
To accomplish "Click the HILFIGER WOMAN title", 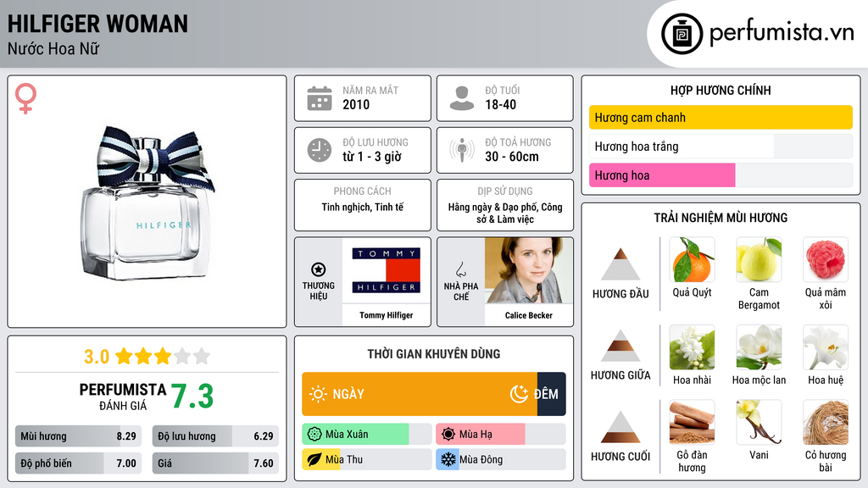I will 97,24.
